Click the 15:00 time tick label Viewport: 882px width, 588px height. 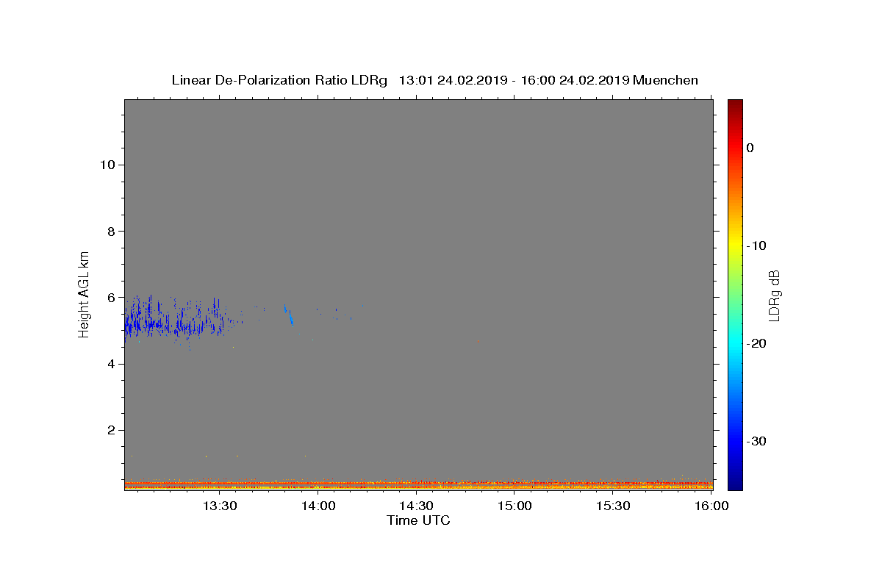(514, 506)
